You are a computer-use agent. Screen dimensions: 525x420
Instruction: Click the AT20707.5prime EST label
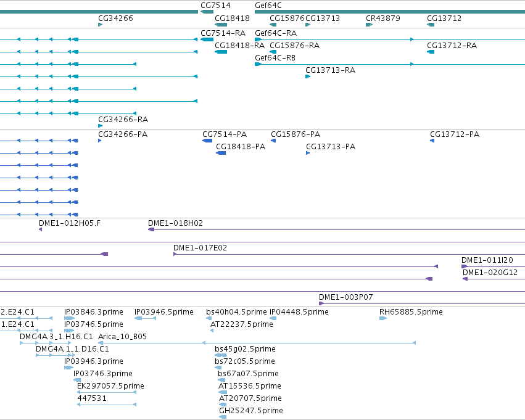point(250,398)
